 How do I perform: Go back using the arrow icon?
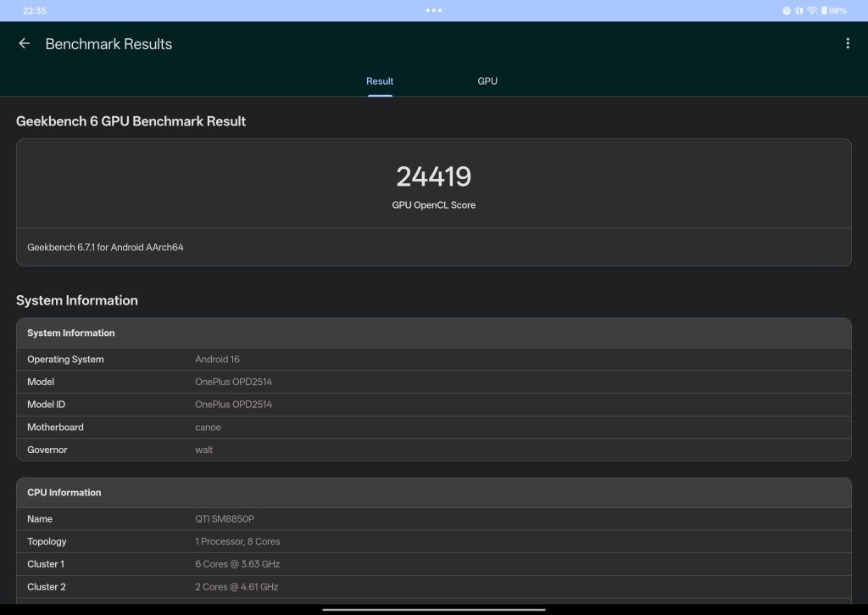click(x=25, y=43)
